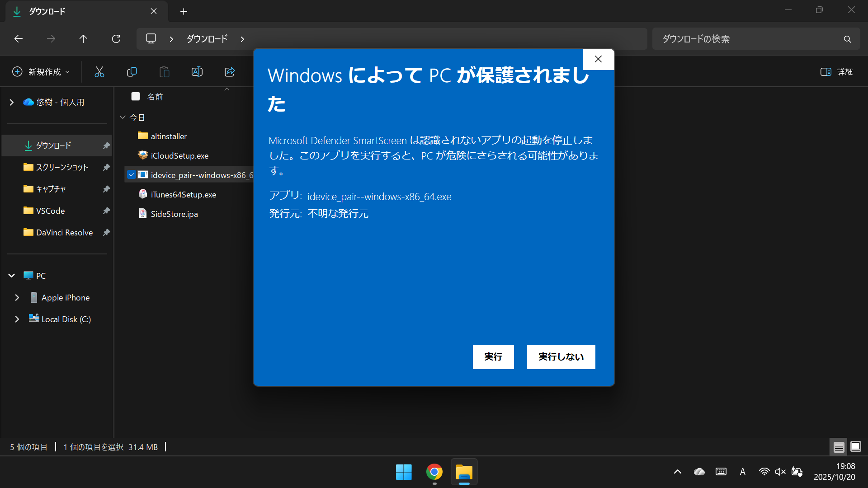Unmute the speaker icon in the system tray

click(781, 471)
